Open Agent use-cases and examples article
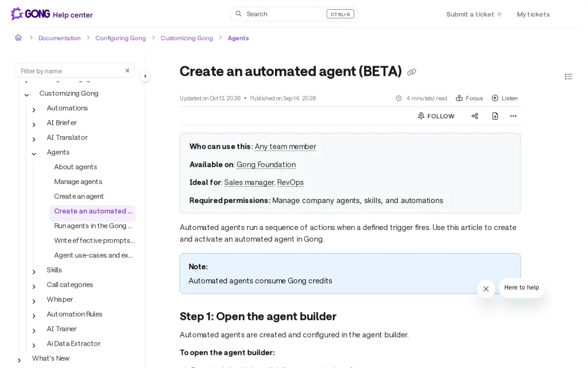 [94, 255]
